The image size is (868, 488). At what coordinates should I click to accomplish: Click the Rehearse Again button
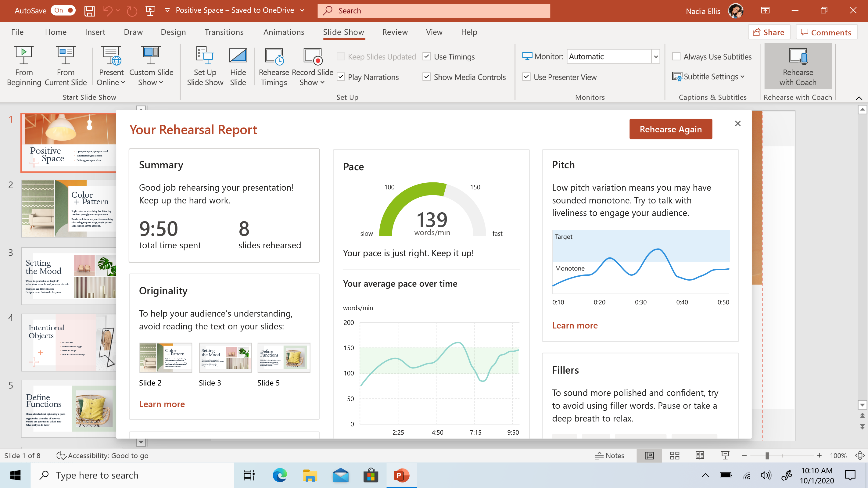point(671,129)
